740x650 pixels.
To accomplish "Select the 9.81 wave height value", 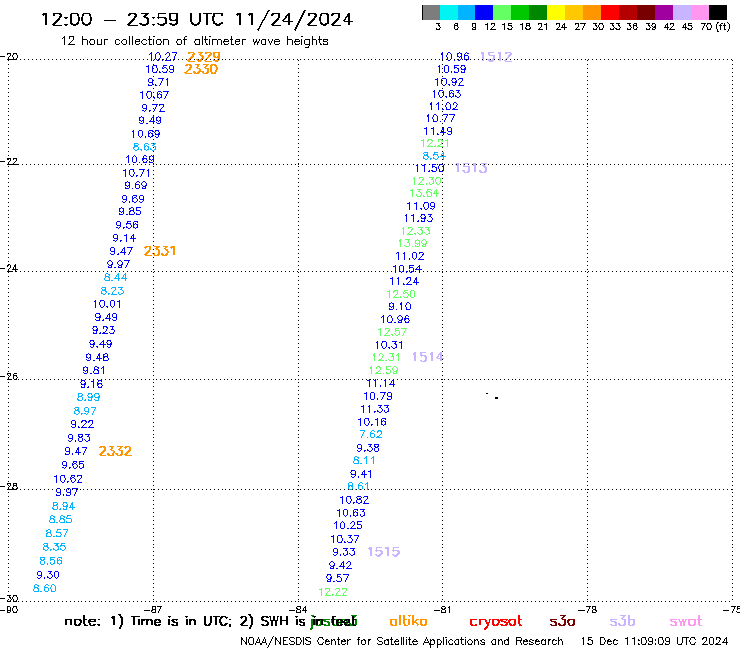I will tap(94, 370).
